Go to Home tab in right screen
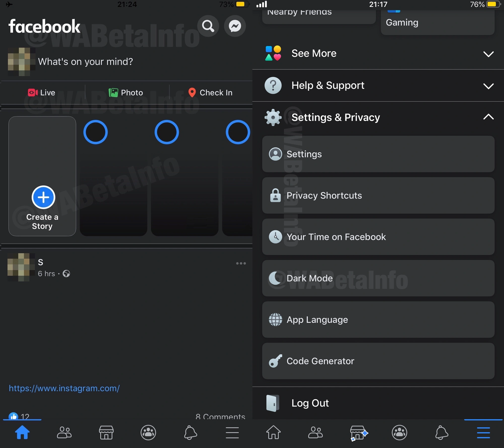Screen dimensions: 504x448 pyautogui.click(x=273, y=432)
